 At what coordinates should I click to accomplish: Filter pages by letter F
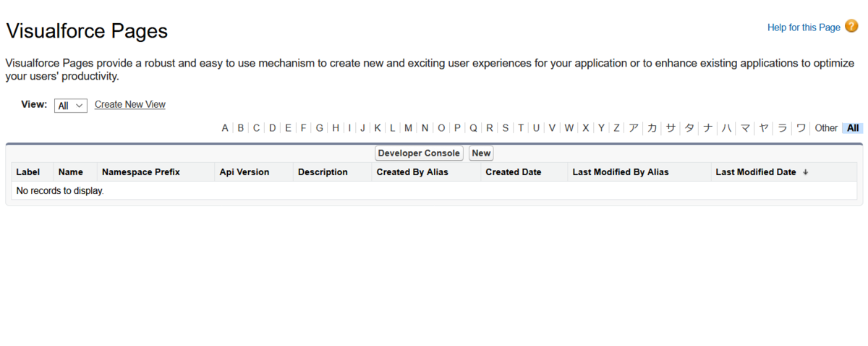point(303,128)
